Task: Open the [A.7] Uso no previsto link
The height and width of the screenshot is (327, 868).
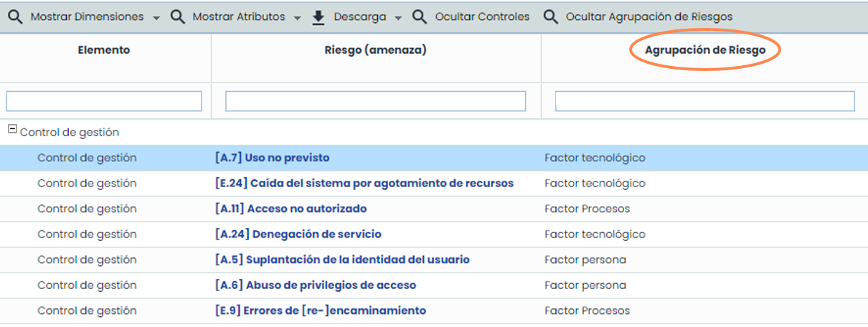Action: (272, 158)
